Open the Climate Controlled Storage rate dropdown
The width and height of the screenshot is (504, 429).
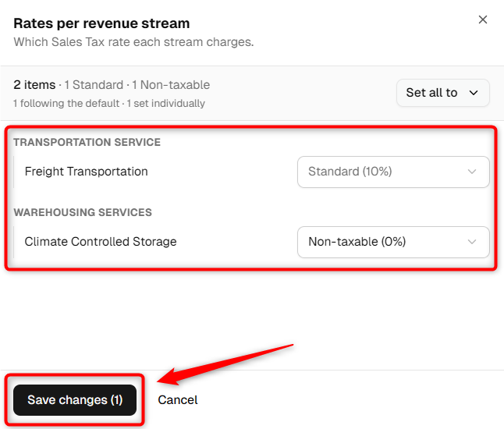pyautogui.click(x=393, y=242)
